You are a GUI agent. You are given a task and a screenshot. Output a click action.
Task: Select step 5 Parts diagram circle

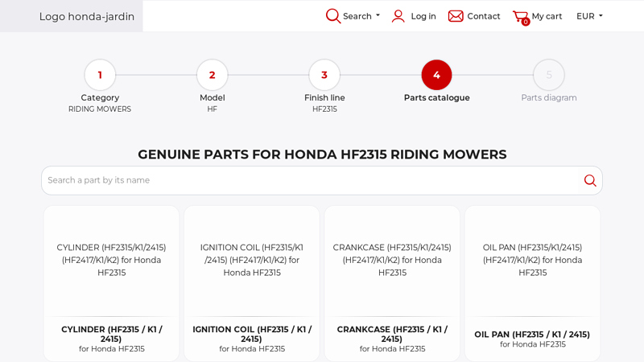tap(549, 75)
